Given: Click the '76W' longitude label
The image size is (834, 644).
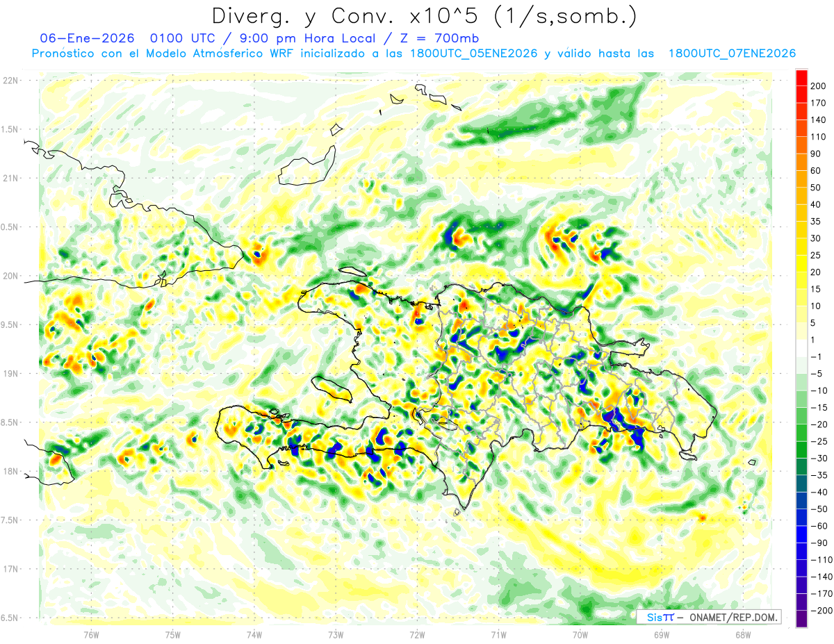Looking at the screenshot, I should tap(91, 634).
